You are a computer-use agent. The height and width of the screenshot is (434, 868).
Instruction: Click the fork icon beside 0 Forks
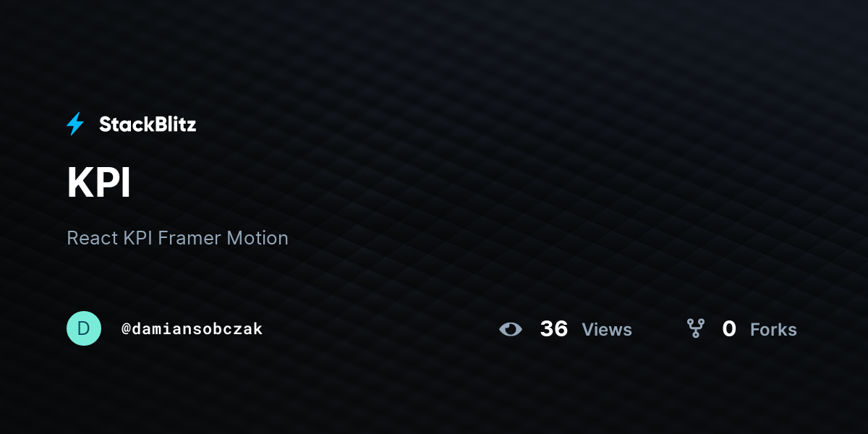pos(696,328)
